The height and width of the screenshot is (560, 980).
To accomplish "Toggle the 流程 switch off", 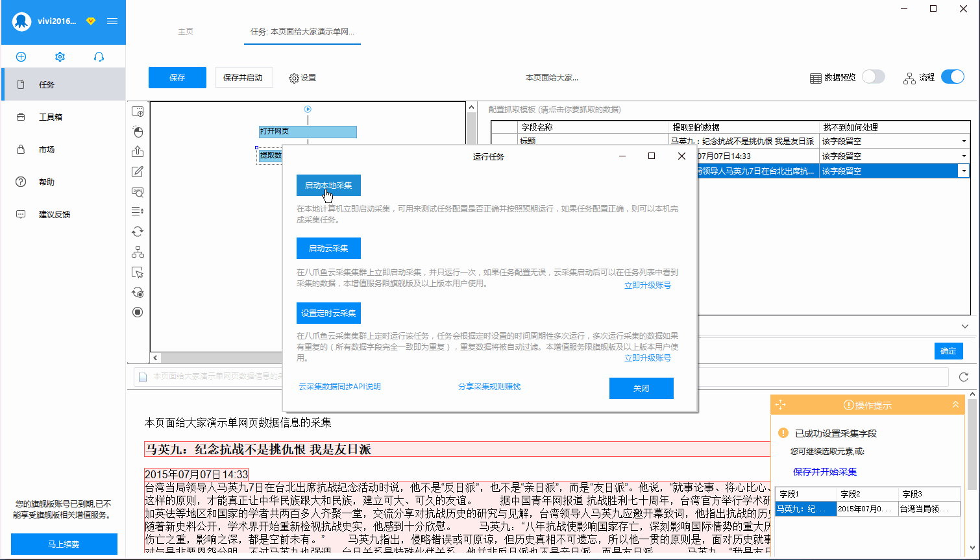I will (x=953, y=77).
